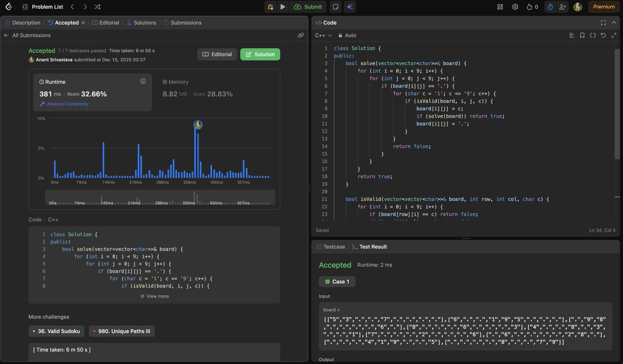The width and height of the screenshot is (623, 364).
Task: Click the debugger icon beside Run
Action: click(270, 7)
